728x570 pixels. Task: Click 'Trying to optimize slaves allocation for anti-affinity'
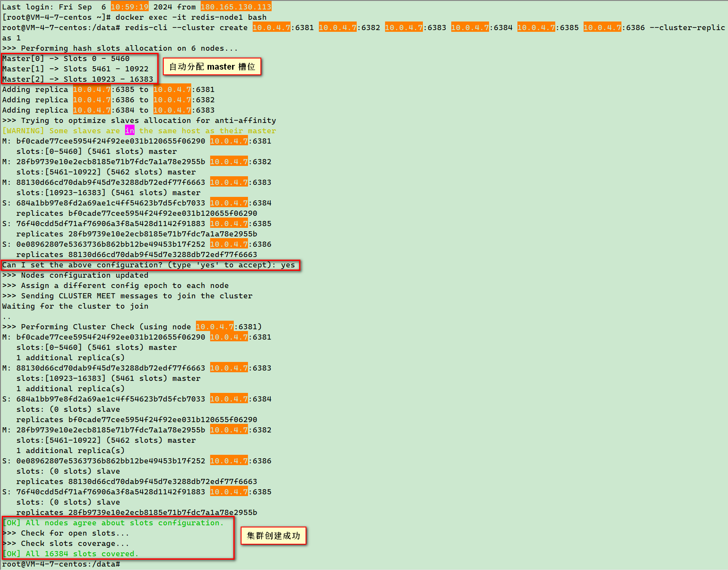point(148,120)
